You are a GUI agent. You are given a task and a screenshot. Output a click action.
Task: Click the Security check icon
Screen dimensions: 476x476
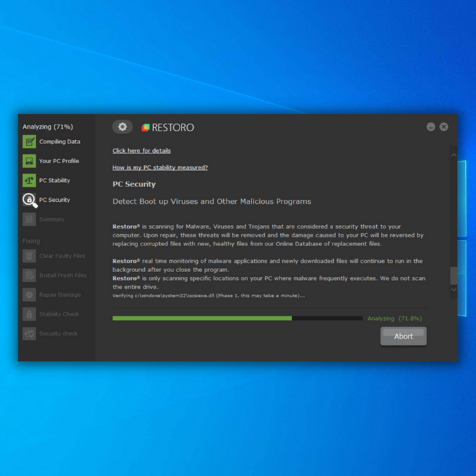click(29, 334)
